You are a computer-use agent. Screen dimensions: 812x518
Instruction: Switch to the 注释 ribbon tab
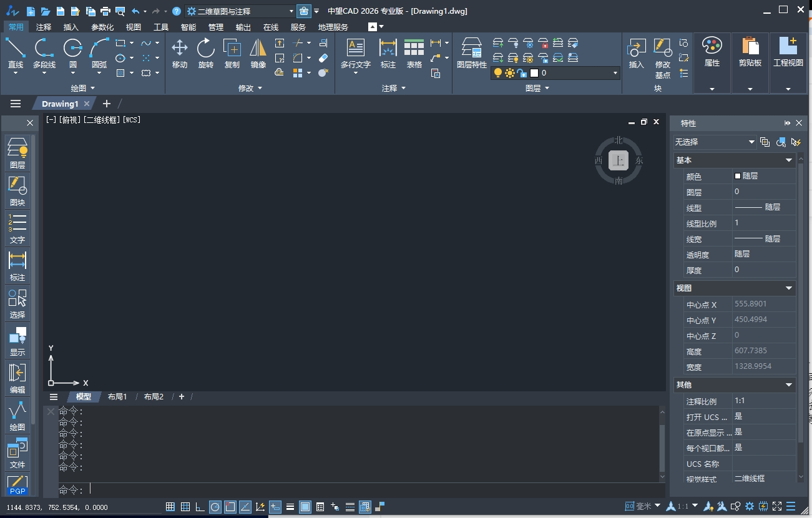click(x=44, y=27)
